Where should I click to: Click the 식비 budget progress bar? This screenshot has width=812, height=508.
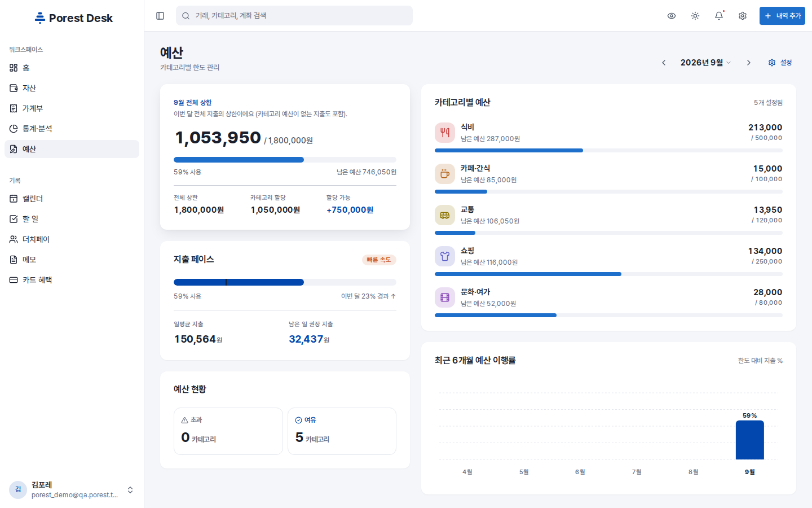608,151
